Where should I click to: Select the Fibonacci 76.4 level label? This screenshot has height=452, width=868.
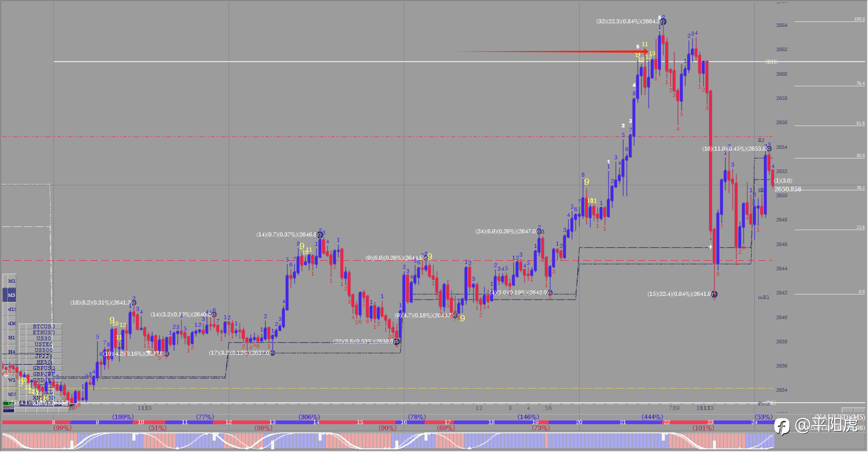(x=860, y=84)
